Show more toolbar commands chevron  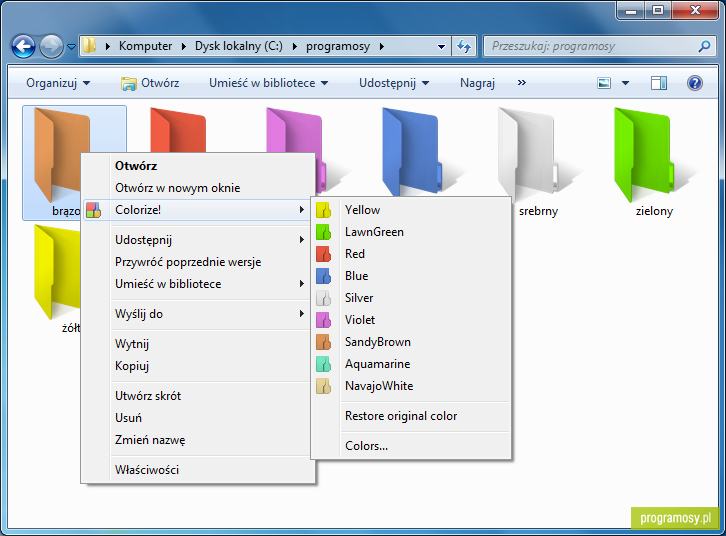click(522, 83)
